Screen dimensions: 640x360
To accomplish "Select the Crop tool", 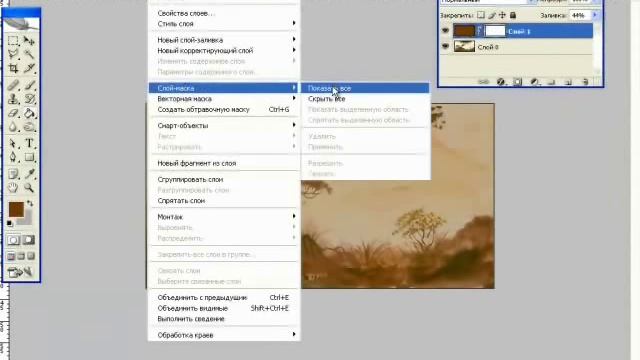I will click(x=13, y=68).
